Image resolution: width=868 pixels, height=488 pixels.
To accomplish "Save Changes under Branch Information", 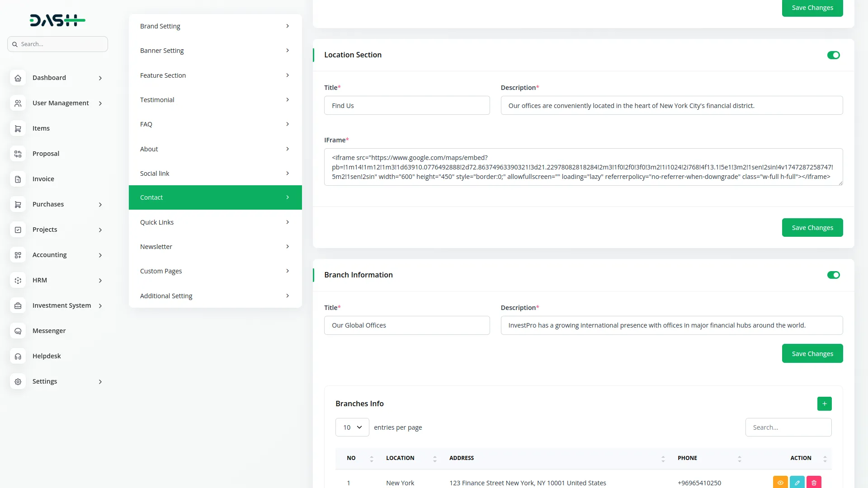I will pos(812,354).
